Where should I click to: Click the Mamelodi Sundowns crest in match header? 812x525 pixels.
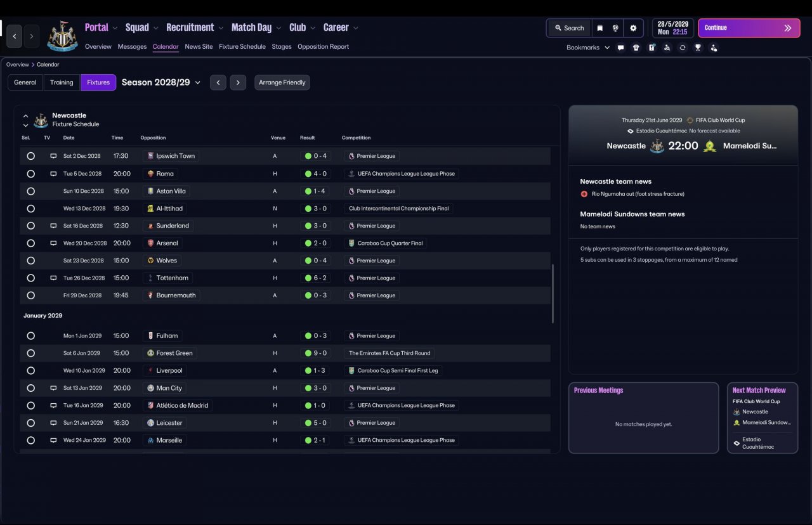(x=710, y=146)
